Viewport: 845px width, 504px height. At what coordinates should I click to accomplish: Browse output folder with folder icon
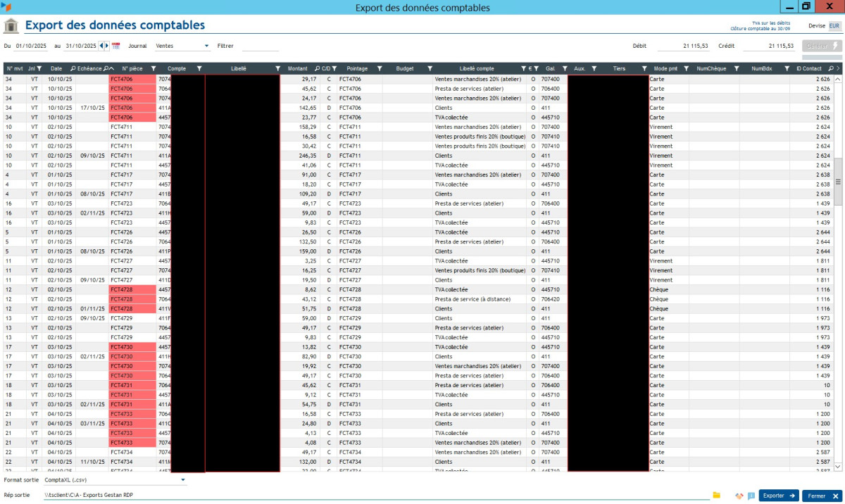pos(716,496)
